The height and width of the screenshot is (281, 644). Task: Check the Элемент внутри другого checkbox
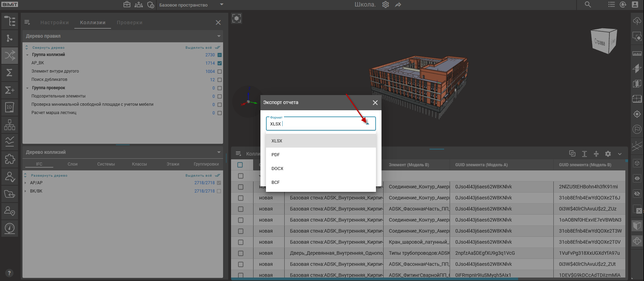tap(220, 72)
